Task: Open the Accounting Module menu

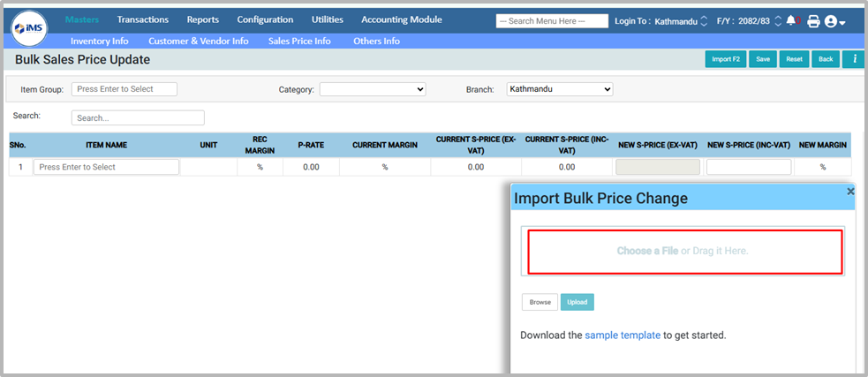Action: (401, 19)
